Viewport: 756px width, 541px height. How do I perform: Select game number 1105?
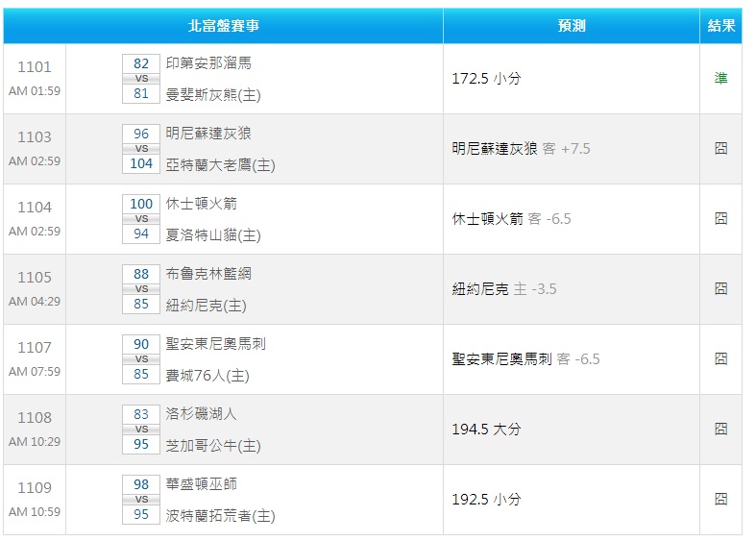coord(35,278)
